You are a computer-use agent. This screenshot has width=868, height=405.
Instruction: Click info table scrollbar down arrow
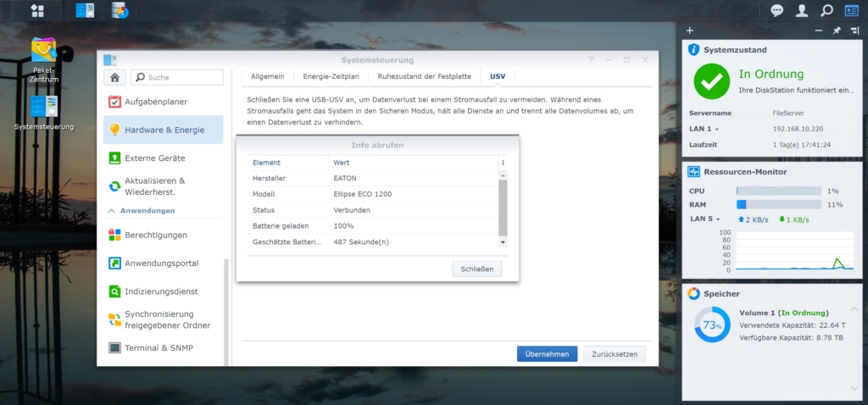point(504,242)
